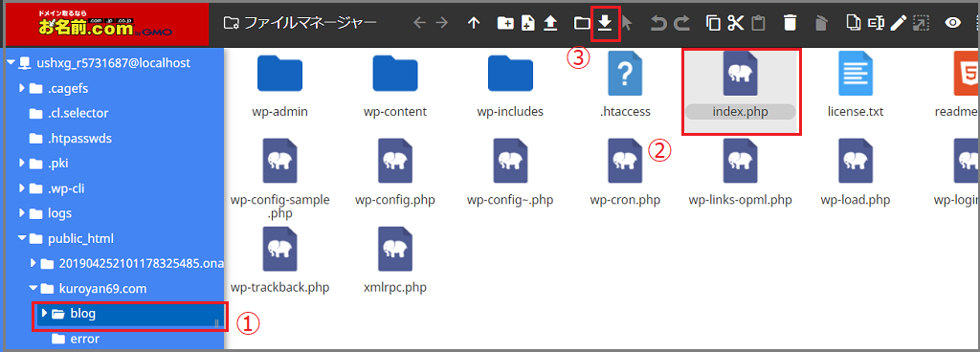Click the greyed-out empty trash icon
This screenshot has width=980, height=352.
click(821, 23)
